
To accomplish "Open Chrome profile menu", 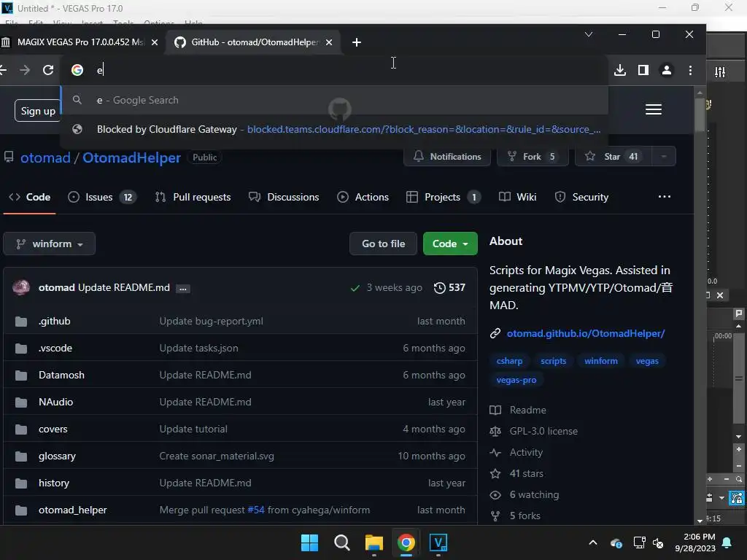I will (667, 71).
